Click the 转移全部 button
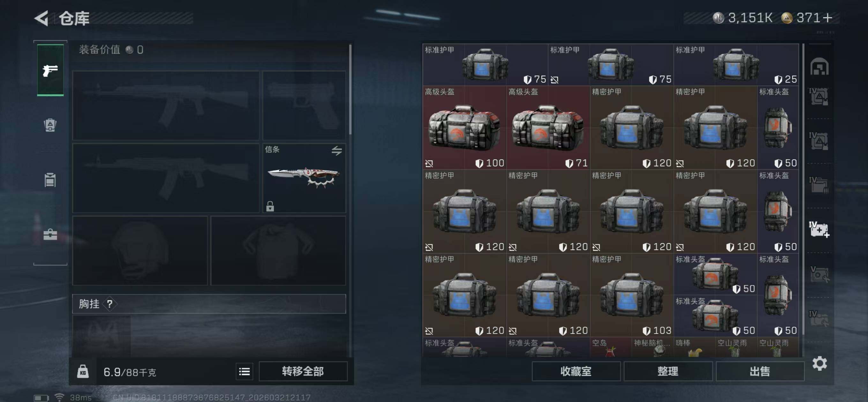This screenshot has height=402, width=868. [303, 371]
